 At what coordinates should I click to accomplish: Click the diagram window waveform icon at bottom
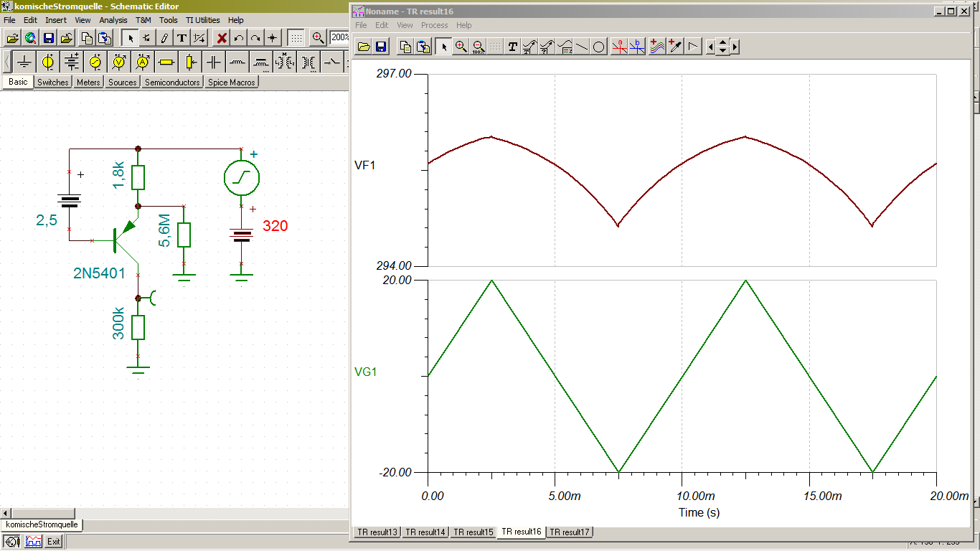[x=34, y=542]
